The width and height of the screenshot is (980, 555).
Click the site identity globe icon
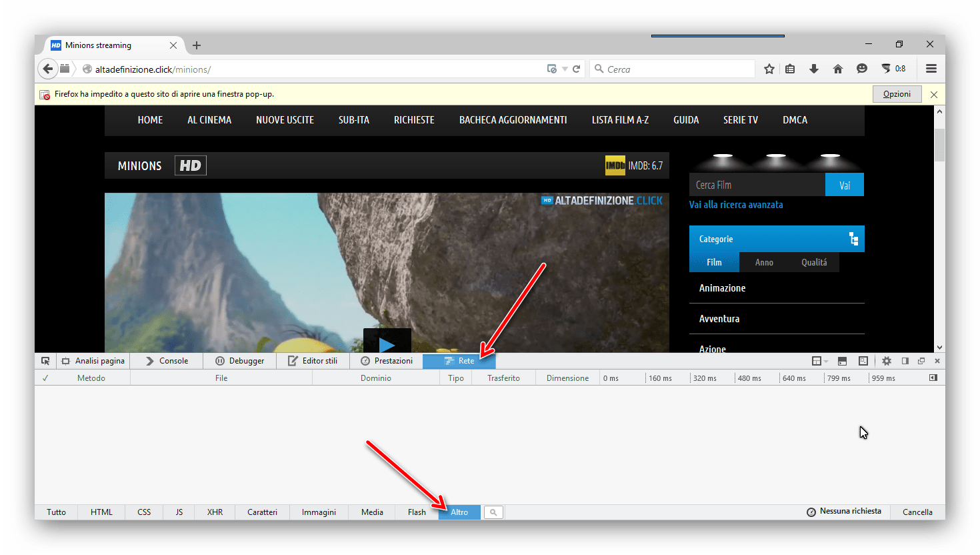[x=87, y=69]
